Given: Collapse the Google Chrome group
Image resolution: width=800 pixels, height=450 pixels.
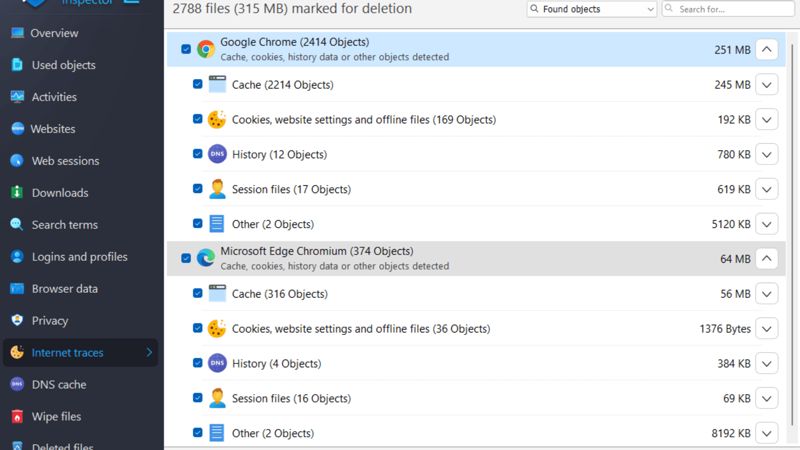Looking at the screenshot, I should tap(766, 49).
